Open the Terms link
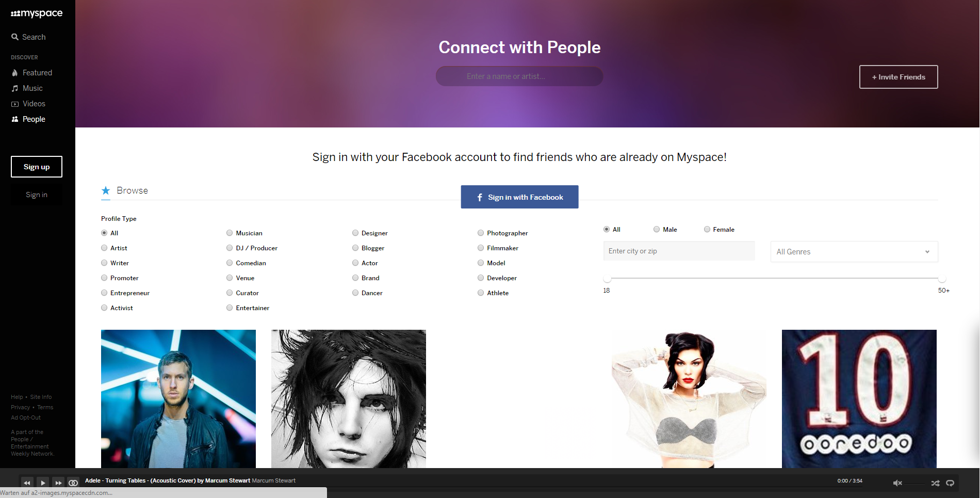 (45, 407)
